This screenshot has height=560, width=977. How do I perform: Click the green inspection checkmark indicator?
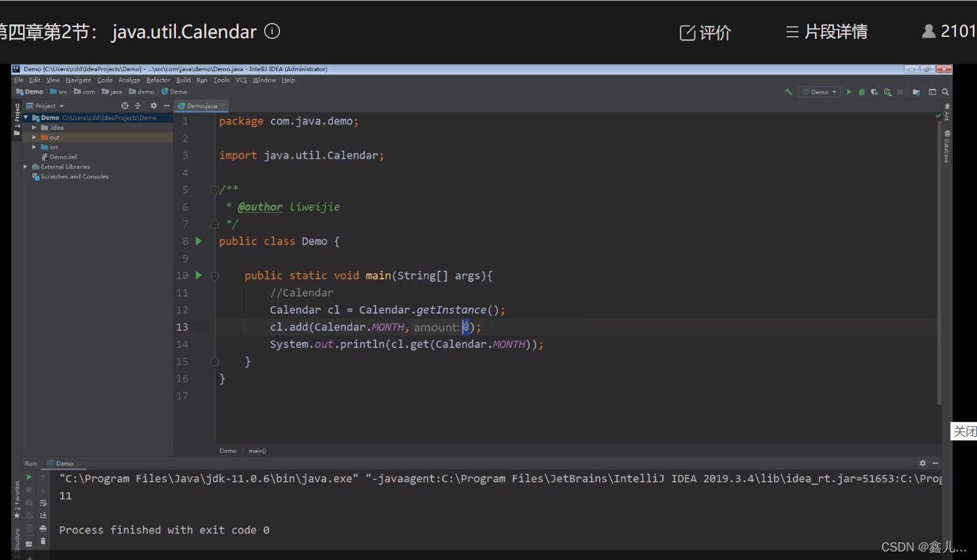click(938, 115)
